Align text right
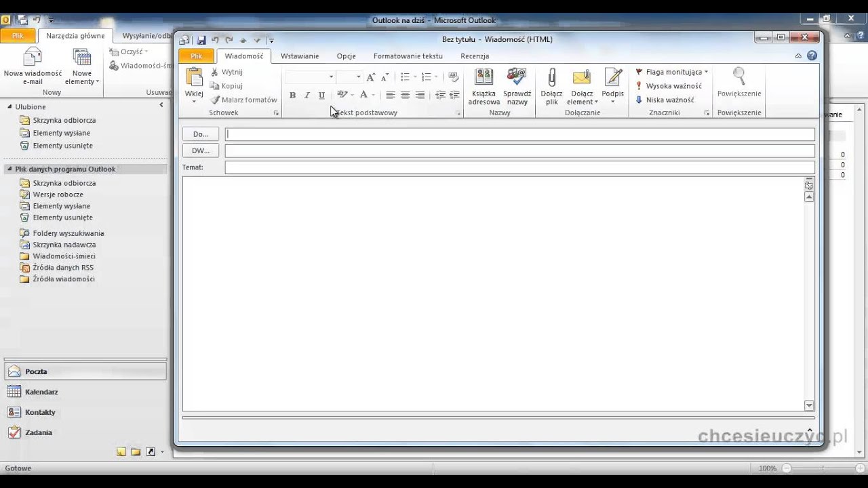The image size is (868, 488). 420,95
